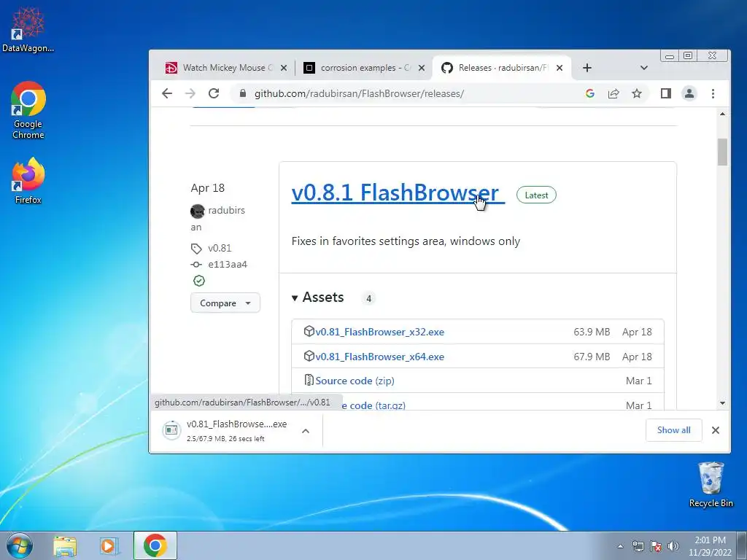Screen dimensions: 747x560
Task: Close the downloads bar
Action: point(716,430)
